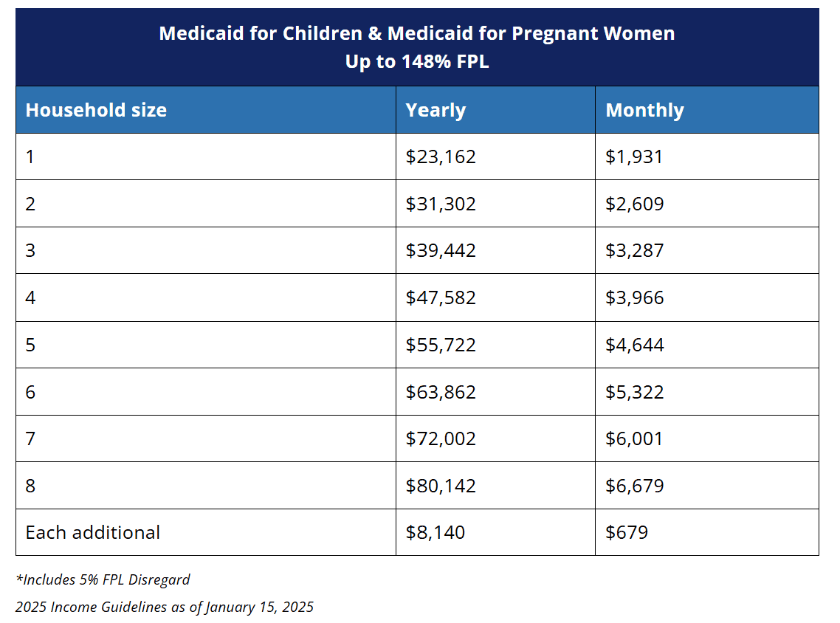Image resolution: width=840 pixels, height=623 pixels.
Task: Select the $47,582 yearly cell
Action: [441, 297]
